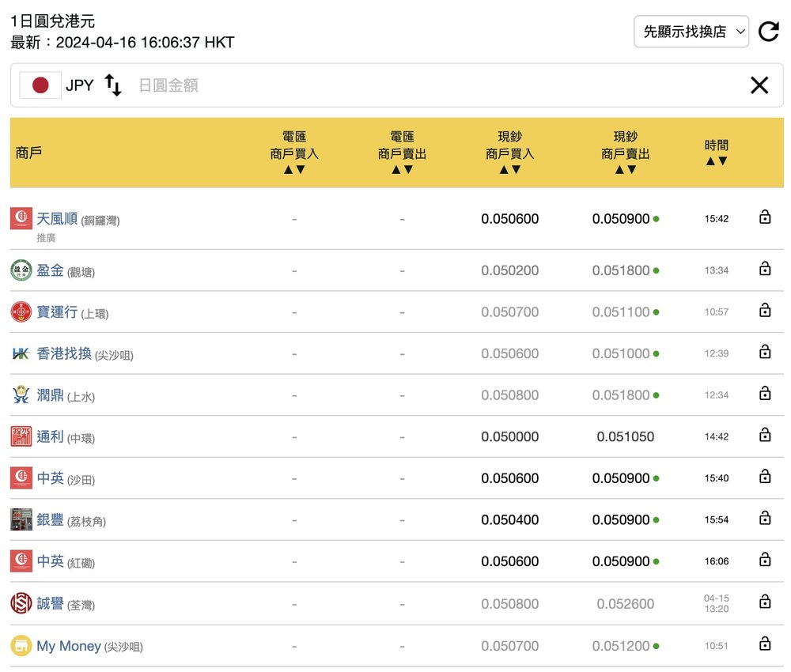Viewport: 791px width, 672px height.
Task: Clear the amount with the X icon
Action: 759,85
